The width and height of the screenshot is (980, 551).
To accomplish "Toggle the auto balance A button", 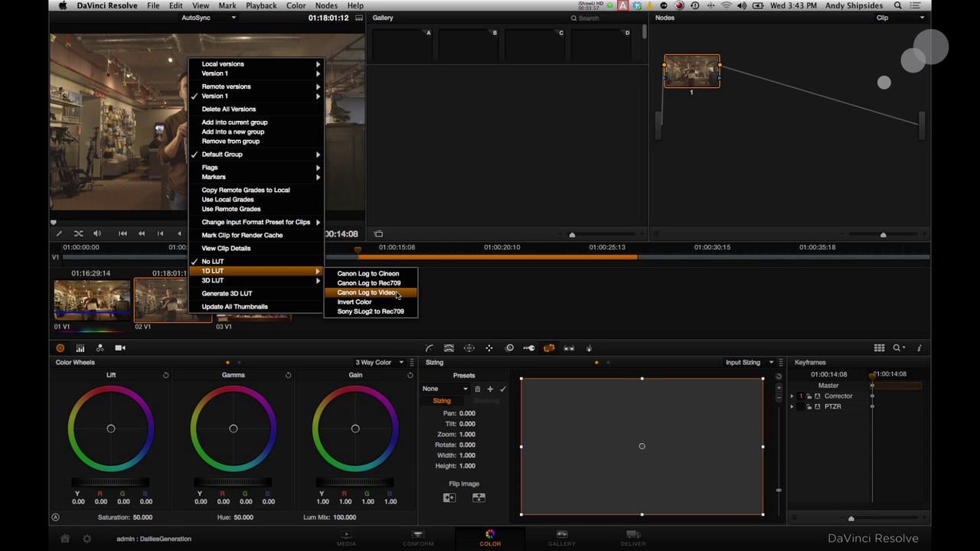I will [x=55, y=517].
